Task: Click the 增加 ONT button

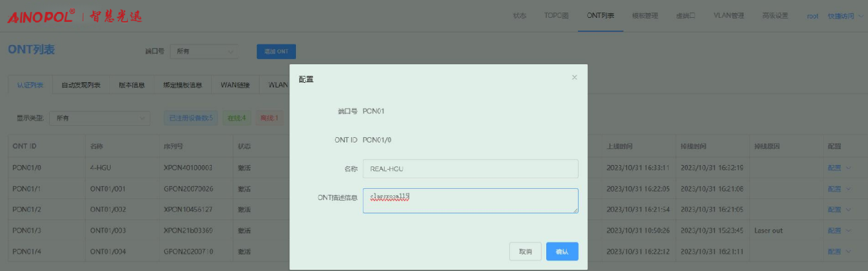Action: point(276,51)
